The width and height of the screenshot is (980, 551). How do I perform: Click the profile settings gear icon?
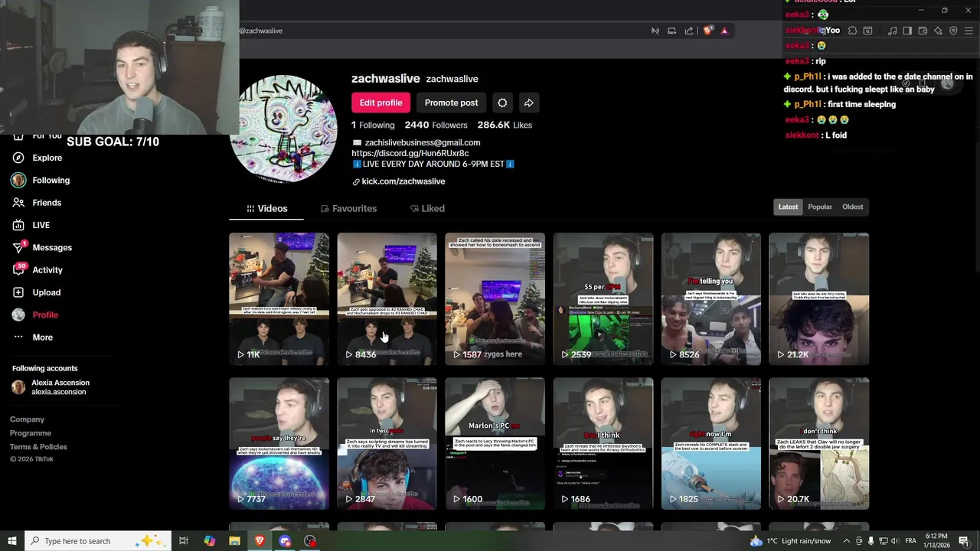502,103
